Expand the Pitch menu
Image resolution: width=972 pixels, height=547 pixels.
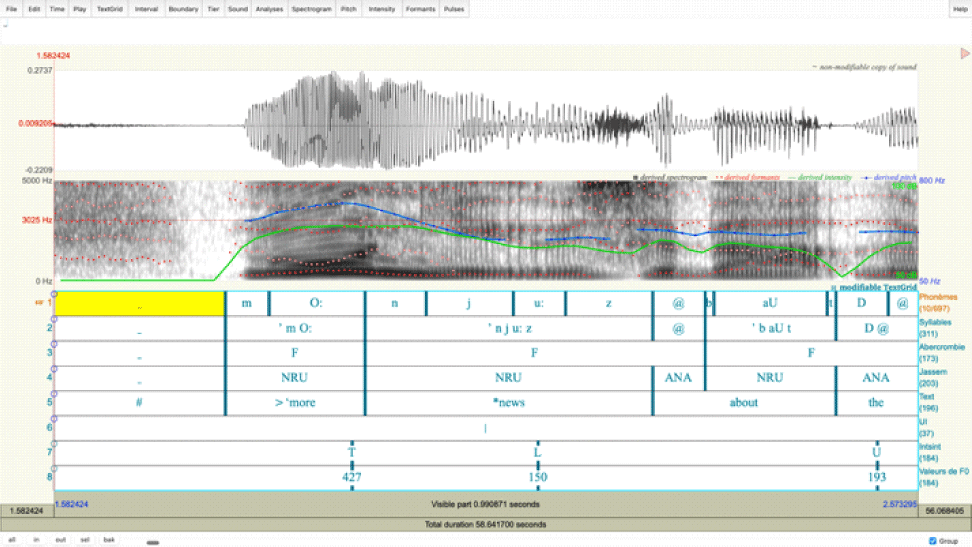point(348,9)
